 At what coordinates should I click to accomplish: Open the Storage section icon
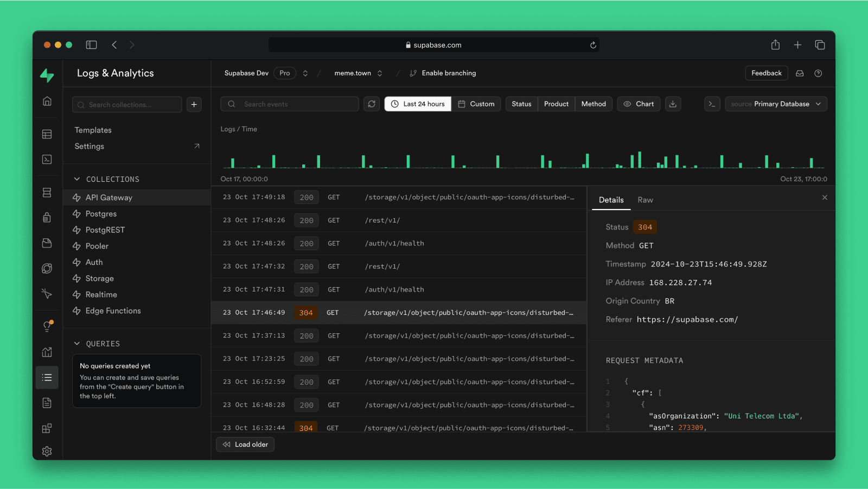47,243
